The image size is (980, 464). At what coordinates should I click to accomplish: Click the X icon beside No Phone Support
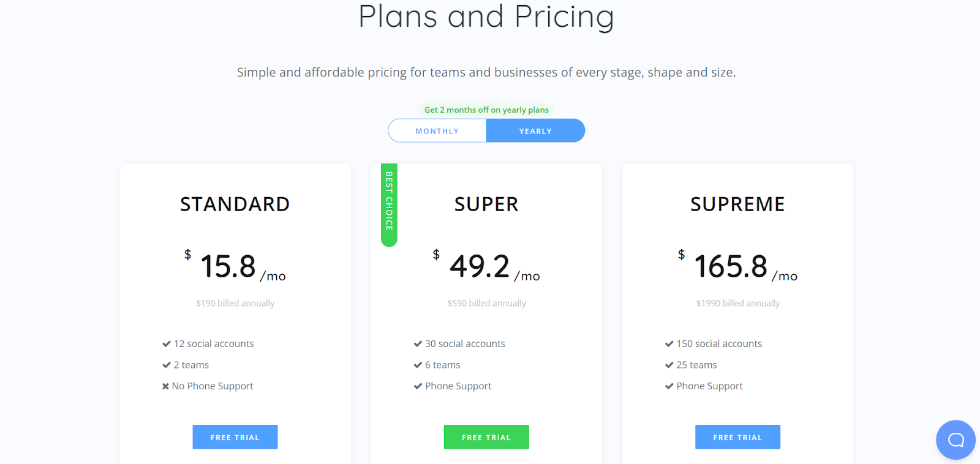tap(165, 386)
